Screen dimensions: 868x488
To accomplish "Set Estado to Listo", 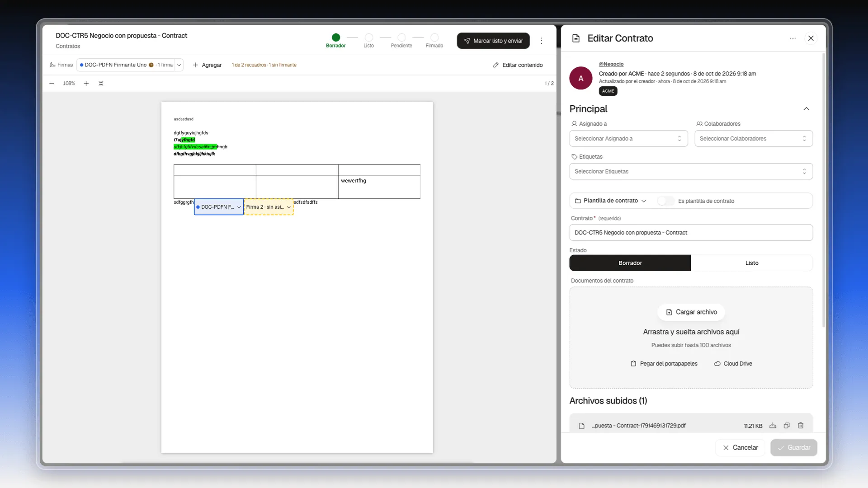I will pyautogui.click(x=751, y=263).
